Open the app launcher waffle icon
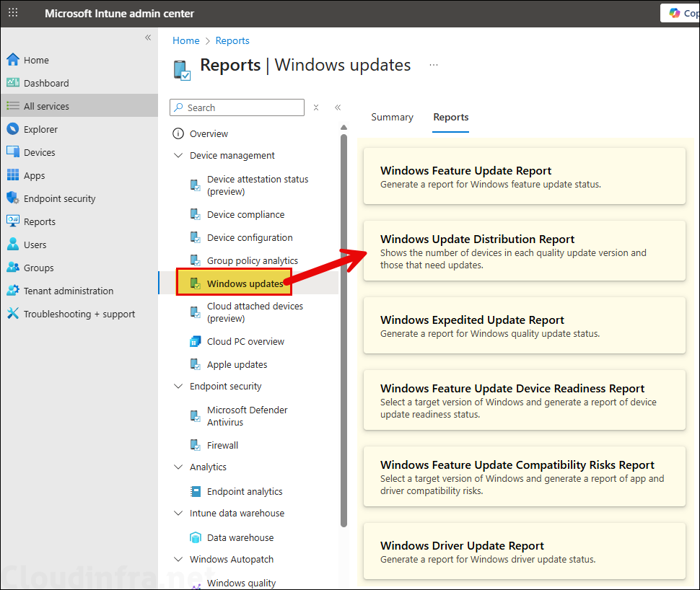 click(13, 13)
